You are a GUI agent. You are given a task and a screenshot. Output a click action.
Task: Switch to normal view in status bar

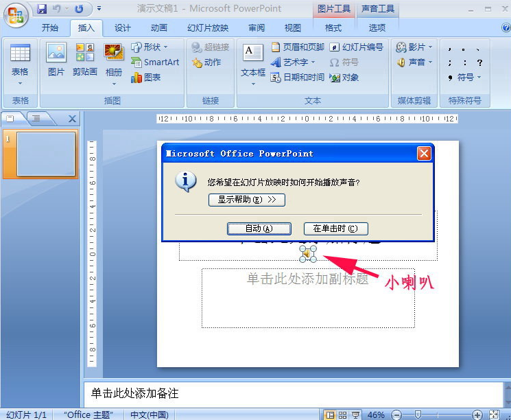point(330,415)
